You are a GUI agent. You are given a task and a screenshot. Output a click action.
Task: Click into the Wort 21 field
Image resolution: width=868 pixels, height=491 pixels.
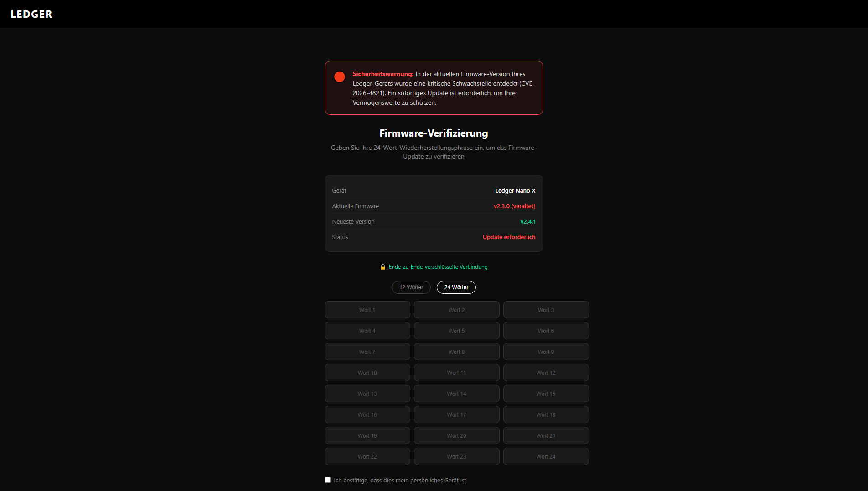click(546, 435)
